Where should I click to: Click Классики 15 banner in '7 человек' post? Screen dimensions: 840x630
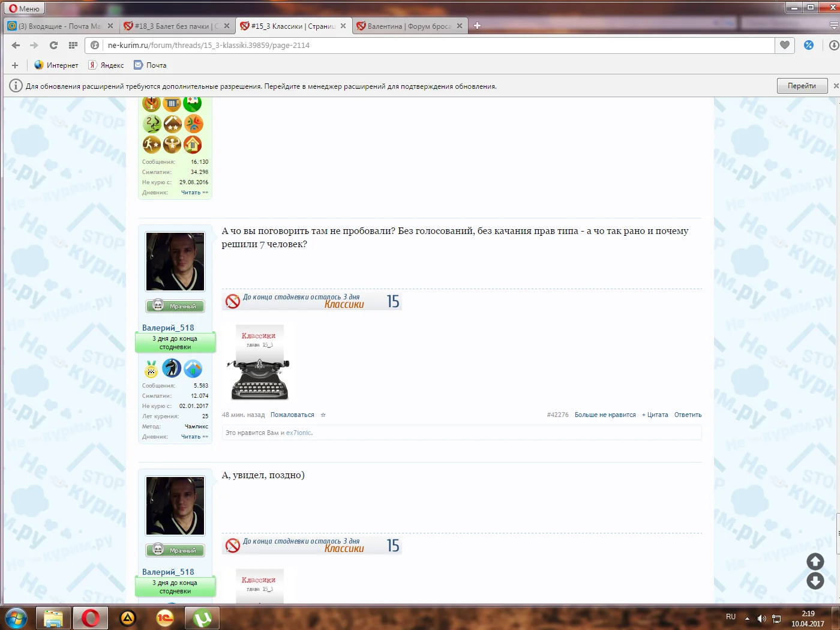pos(312,301)
